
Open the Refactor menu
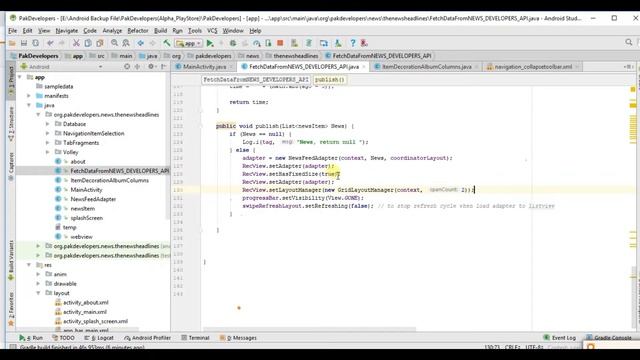138,31
